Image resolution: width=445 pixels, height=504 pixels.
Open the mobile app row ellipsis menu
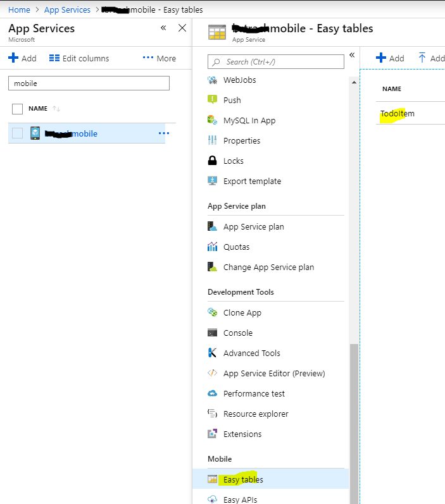coord(164,133)
